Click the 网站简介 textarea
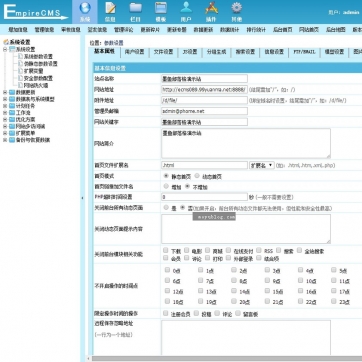The height and width of the screenshot is (362, 362). pyautogui.click(x=246, y=144)
